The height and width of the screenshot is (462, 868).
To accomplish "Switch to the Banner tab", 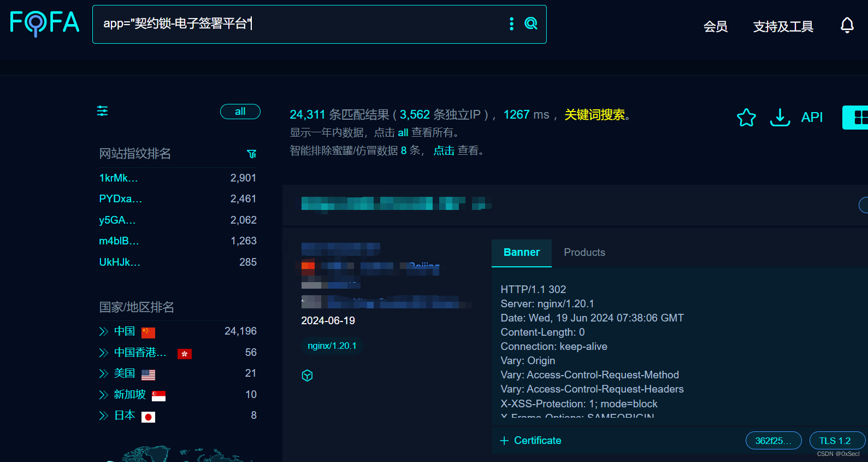I will click(522, 253).
